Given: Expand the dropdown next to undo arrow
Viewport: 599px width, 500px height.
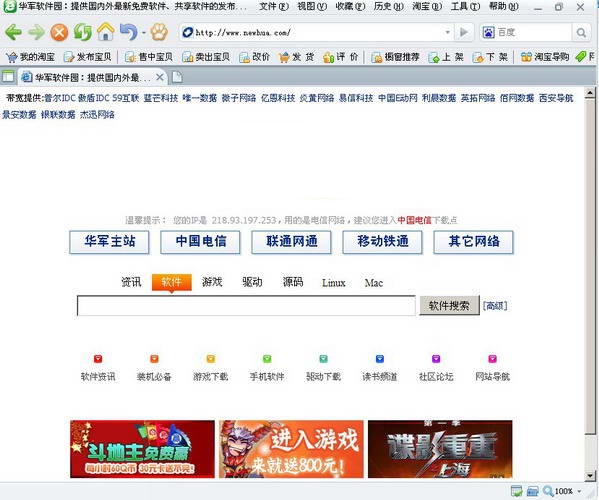Looking at the screenshot, I should [144, 33].
